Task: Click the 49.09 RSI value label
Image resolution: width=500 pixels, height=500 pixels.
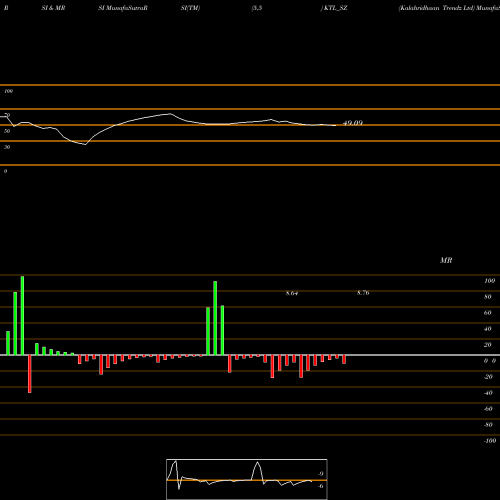Action: coord(353,123)
